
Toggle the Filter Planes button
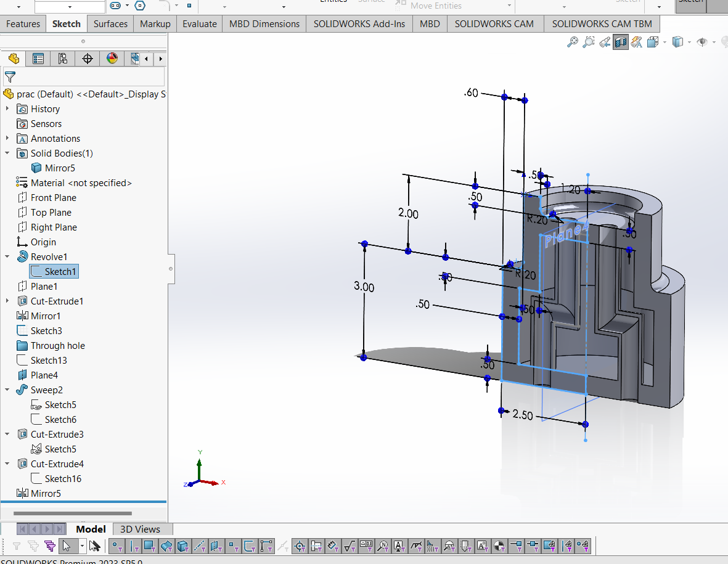(x=216, y=546)
